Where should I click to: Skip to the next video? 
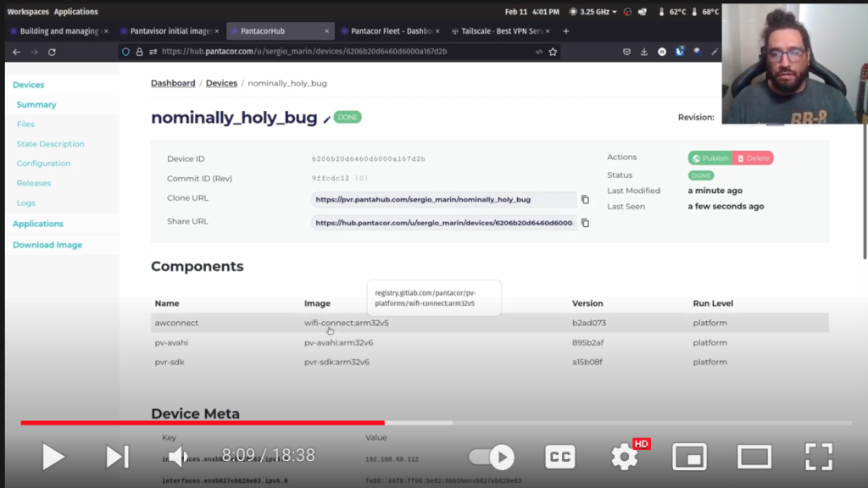click(x=117, y=457)
